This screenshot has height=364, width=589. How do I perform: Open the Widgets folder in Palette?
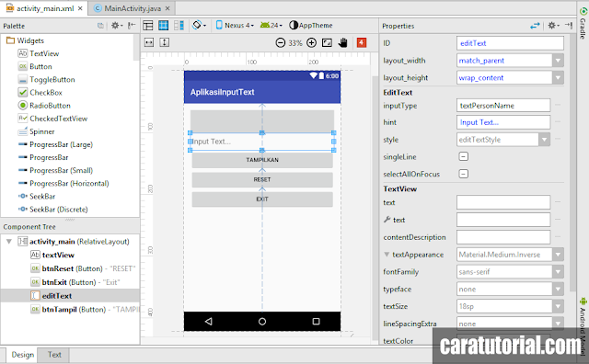click(25, 40)
